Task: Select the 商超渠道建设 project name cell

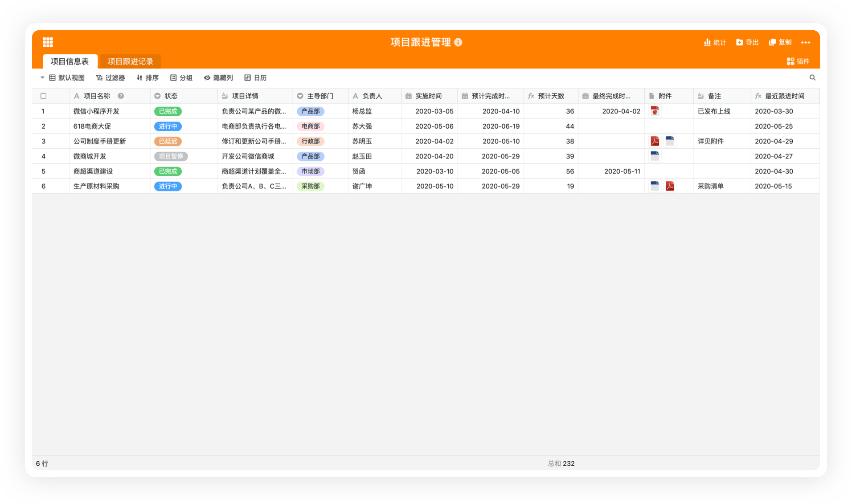Action: [x=110, y=171]
